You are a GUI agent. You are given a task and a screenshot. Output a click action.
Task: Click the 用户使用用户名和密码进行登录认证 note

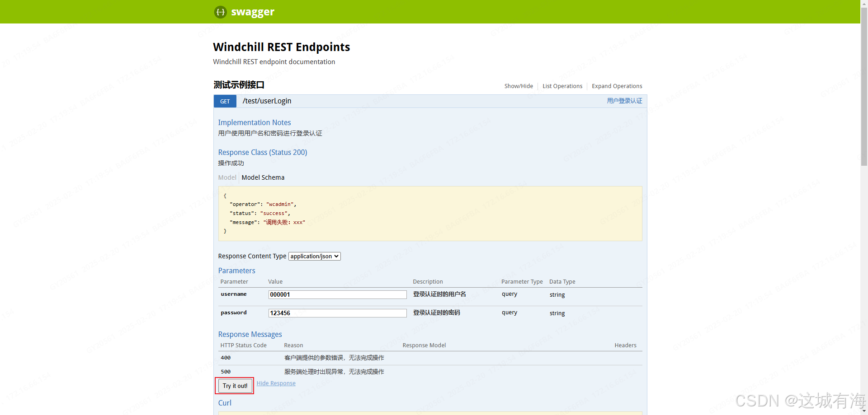point(270,133)
